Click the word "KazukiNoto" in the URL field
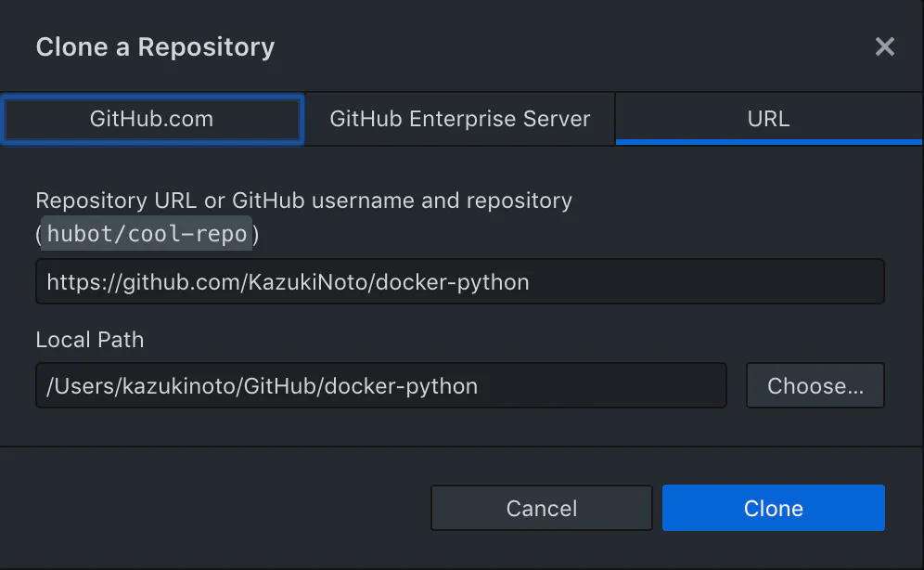Image resolution: width=924 pixels, height=570 pixels. click(x=309, y=281)
